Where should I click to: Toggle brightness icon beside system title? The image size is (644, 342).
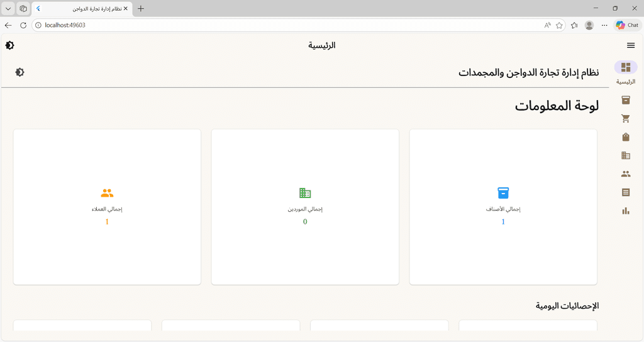pyautogui.click(x=19, y=72)
